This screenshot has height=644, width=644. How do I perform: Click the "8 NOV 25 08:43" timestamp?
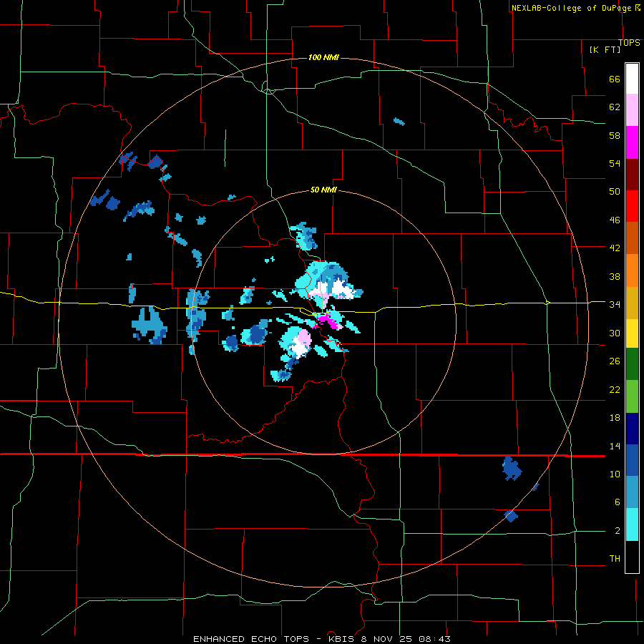(x=406, y=639)
